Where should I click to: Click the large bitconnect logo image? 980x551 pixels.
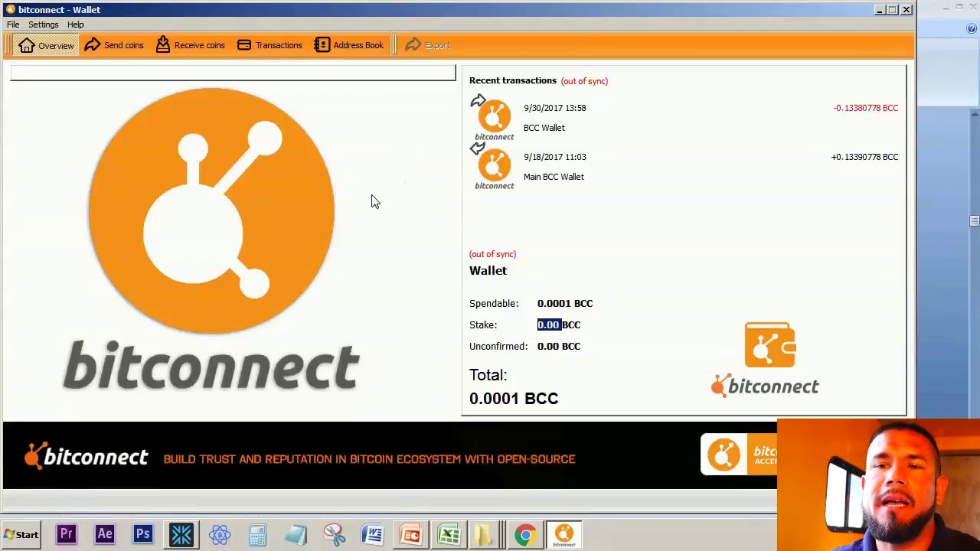coord(211,239)
